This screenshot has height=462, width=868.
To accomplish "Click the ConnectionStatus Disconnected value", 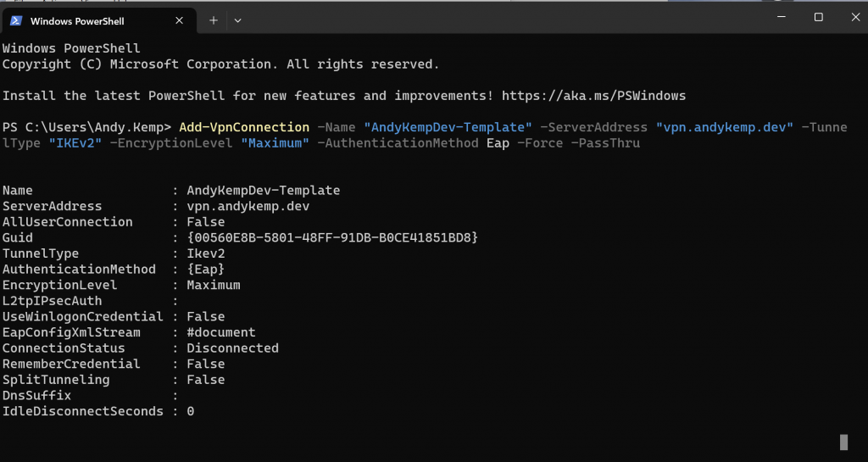I will point(232,348).
